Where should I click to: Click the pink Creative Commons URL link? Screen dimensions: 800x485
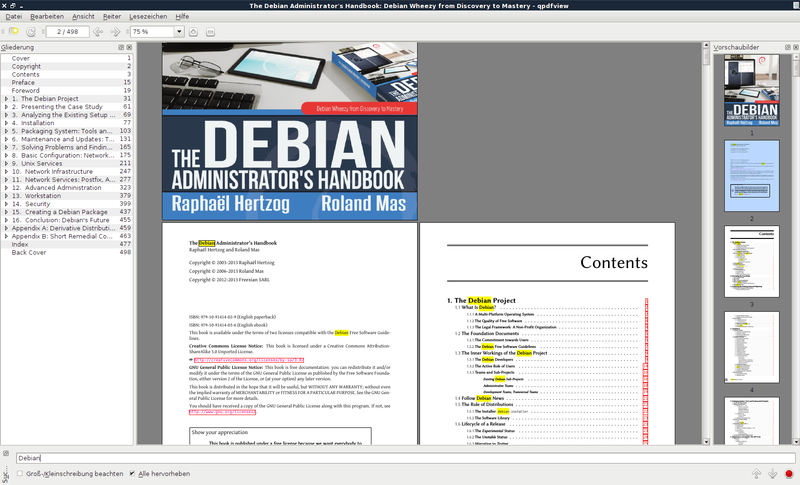[248, 360]
